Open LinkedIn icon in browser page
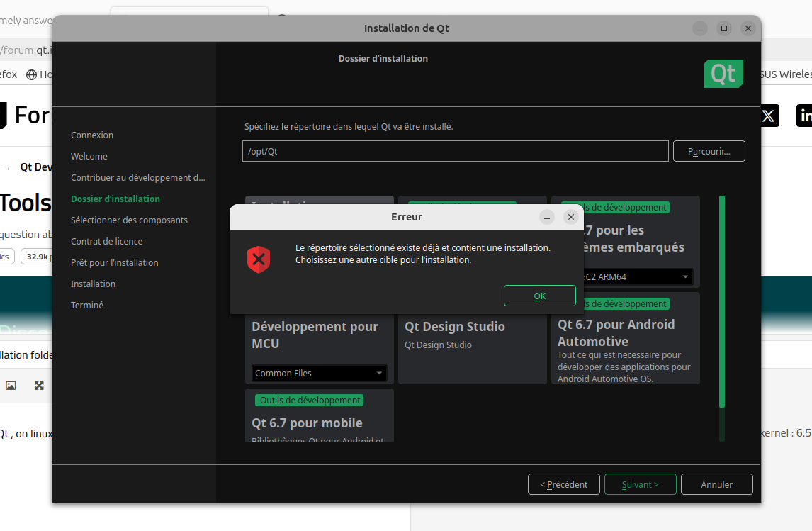Image resolution: width=812 pixels, height=531 pixels. coord(804,116)
